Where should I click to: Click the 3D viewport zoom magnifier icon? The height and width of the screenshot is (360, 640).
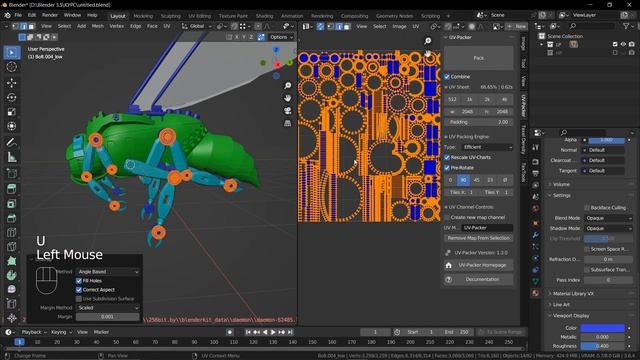coord(288,85)
